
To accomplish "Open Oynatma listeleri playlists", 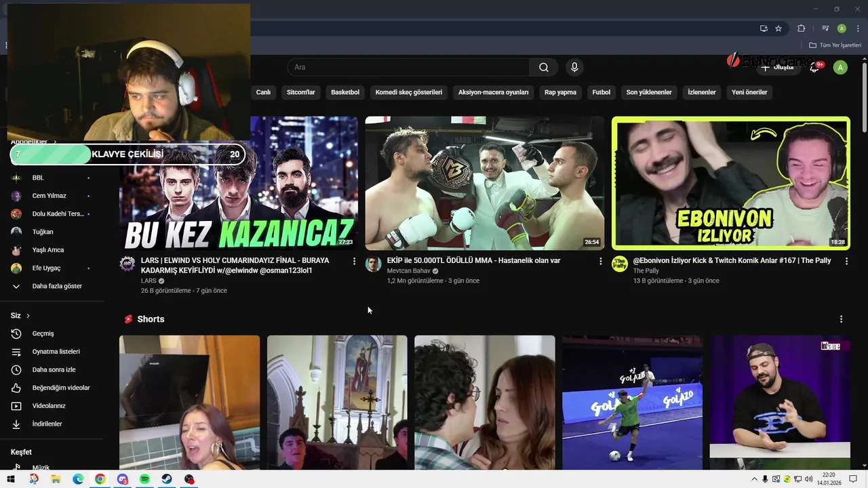I will [52, 352].
